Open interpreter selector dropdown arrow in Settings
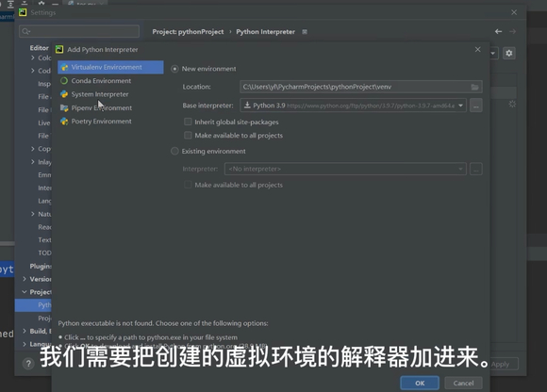This screenshot has width=547, height=392. [493, 54]
